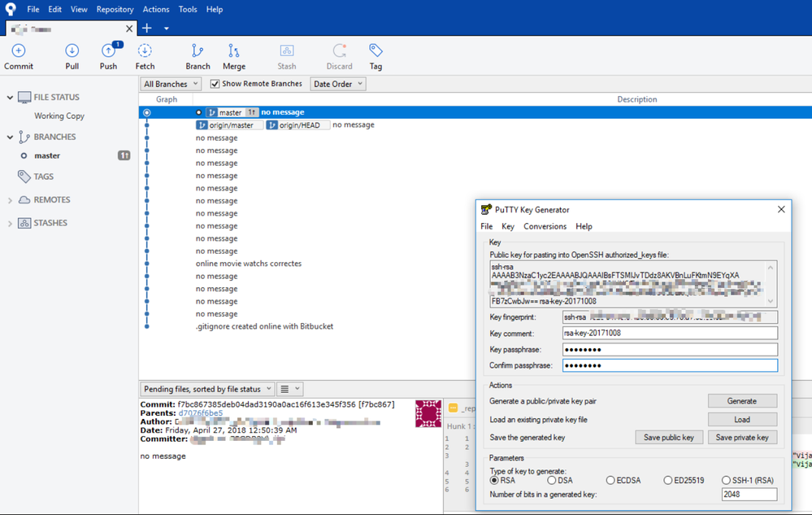Choose ED25519 as key type
This screenshot has height=515, width=812.
click(x=668, y=481)
